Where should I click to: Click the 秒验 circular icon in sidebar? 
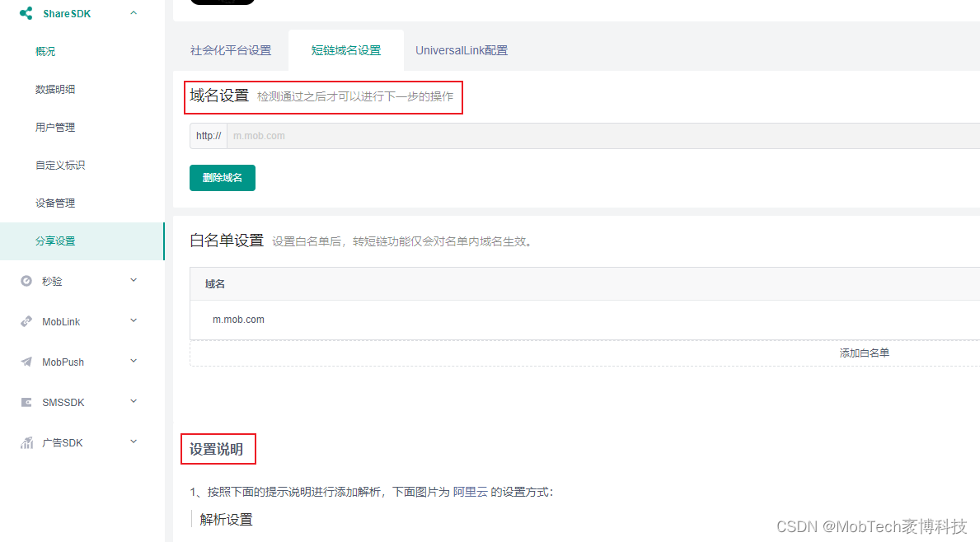(x=26, y=280)
